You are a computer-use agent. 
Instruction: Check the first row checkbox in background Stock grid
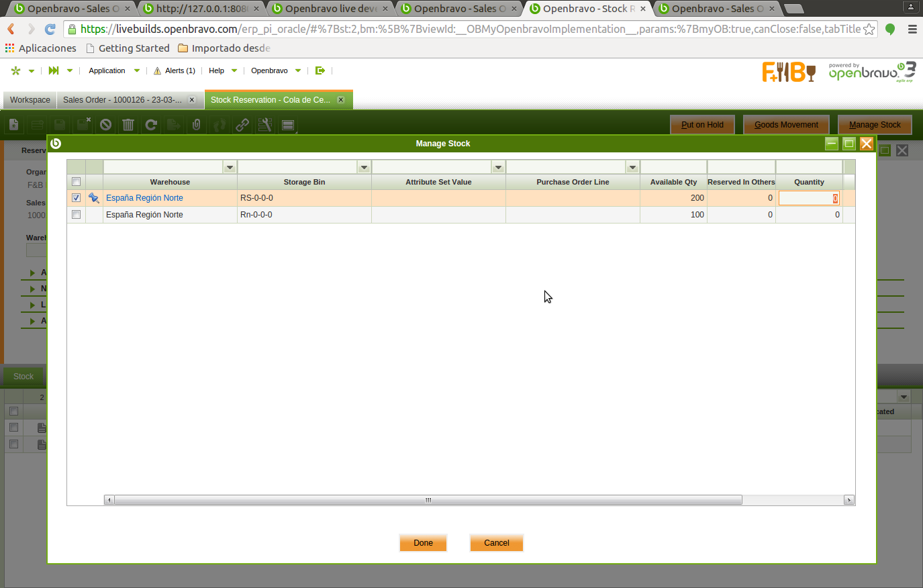(x=13, y=427)
